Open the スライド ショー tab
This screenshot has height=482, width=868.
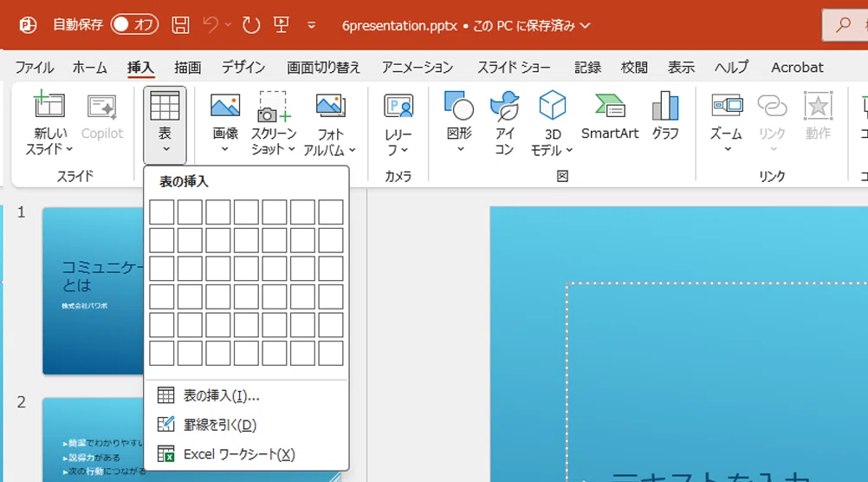click(514, 68)
